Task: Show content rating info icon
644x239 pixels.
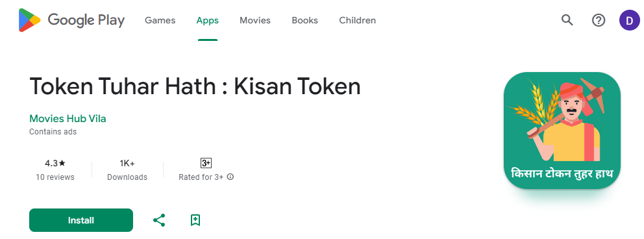Action: coord(230,177)
